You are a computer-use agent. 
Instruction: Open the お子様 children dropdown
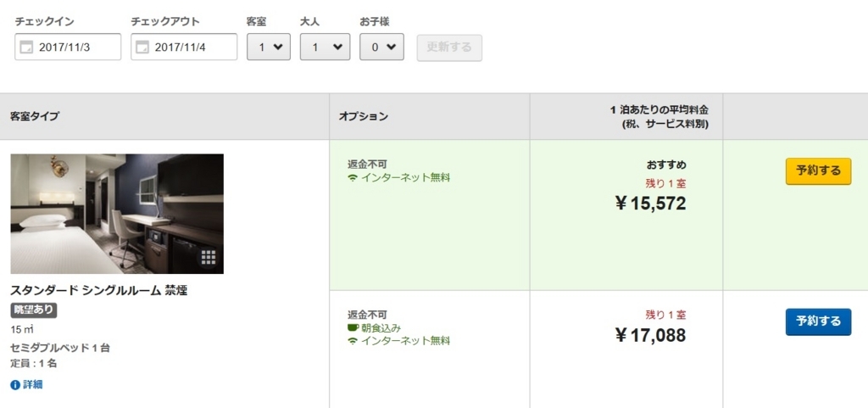(381, 48)
